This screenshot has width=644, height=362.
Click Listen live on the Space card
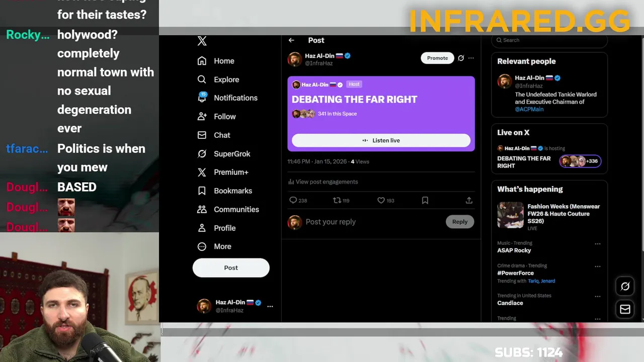tap(381, 140)
